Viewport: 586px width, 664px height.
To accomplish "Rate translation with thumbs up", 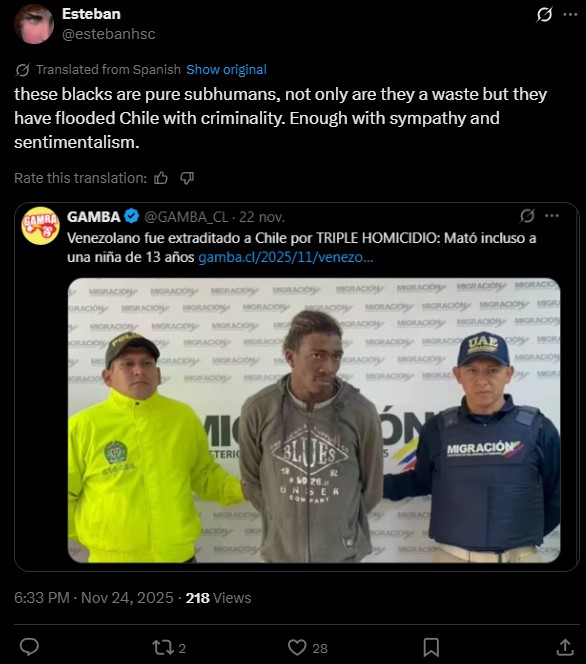I will (161, 178).
